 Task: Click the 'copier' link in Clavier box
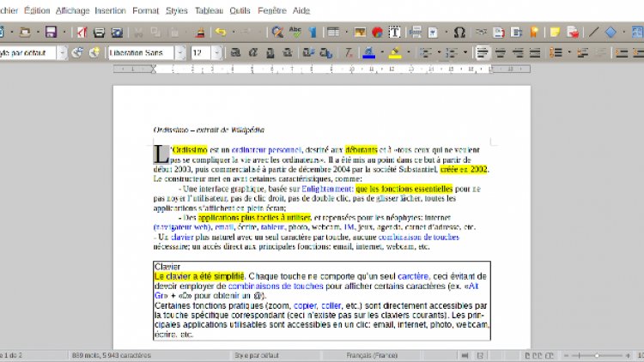305,305
